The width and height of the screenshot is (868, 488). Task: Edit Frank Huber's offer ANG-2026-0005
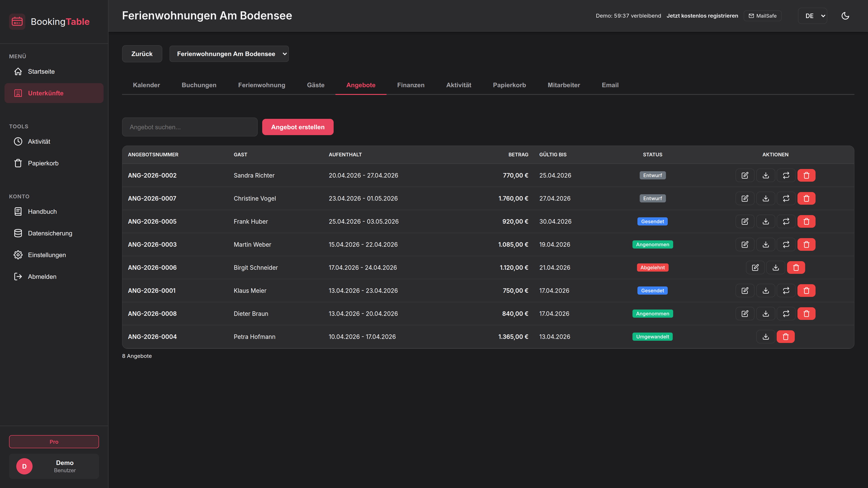(x=745, y=221)
